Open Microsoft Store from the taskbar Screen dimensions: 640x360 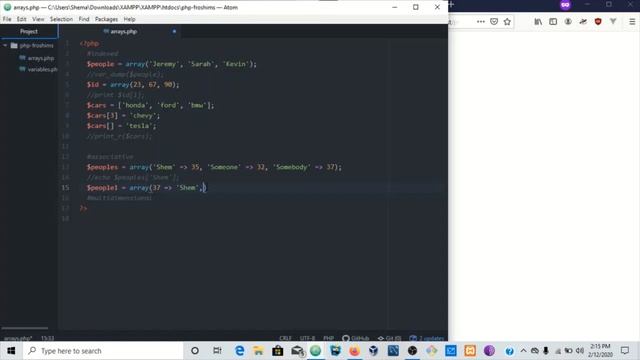tap(278, 351)
